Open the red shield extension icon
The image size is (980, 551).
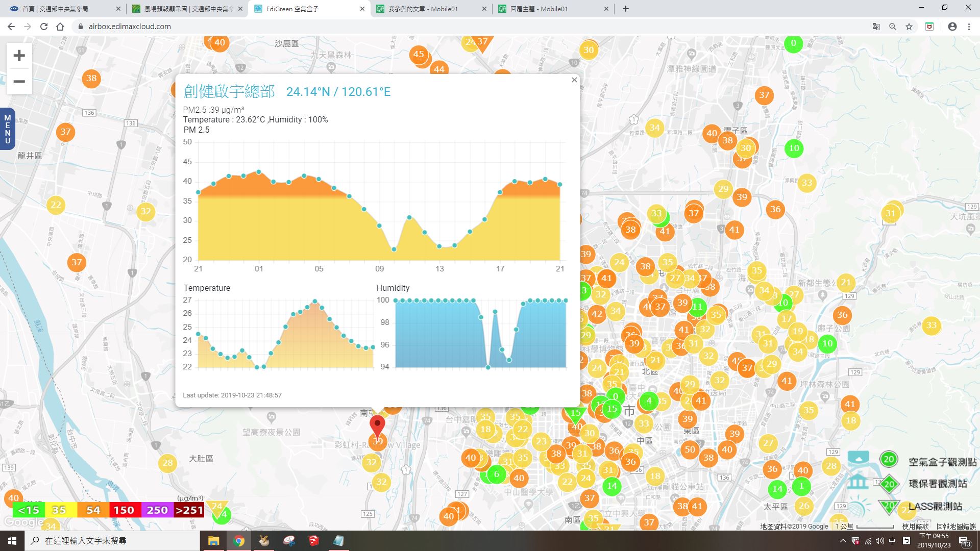pos(929,27)
